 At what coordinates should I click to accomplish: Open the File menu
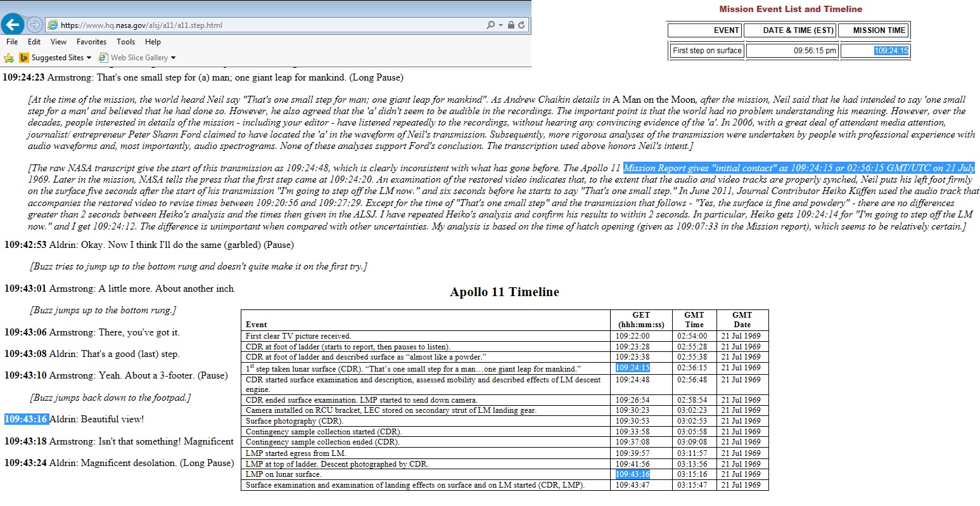[12, 42]
